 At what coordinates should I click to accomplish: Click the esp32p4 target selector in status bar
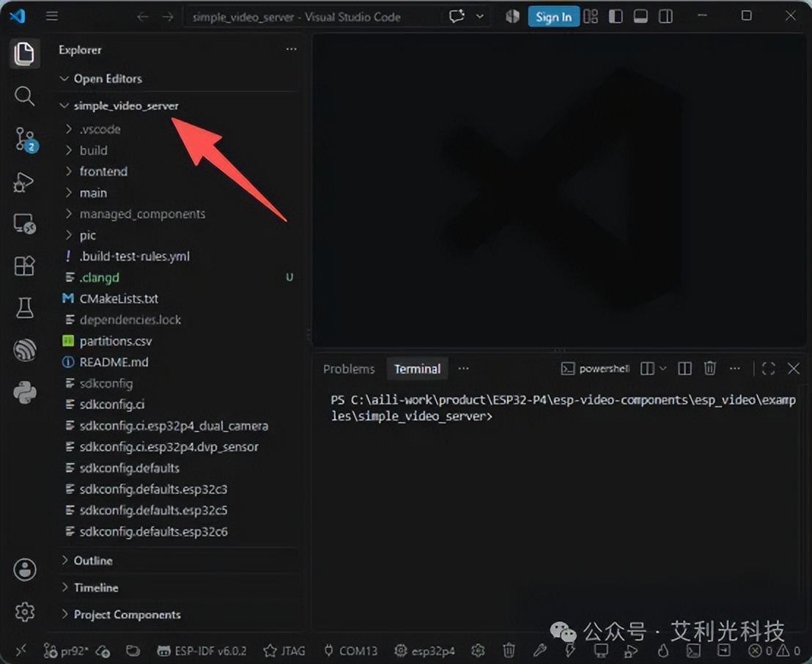pos(424,651)
